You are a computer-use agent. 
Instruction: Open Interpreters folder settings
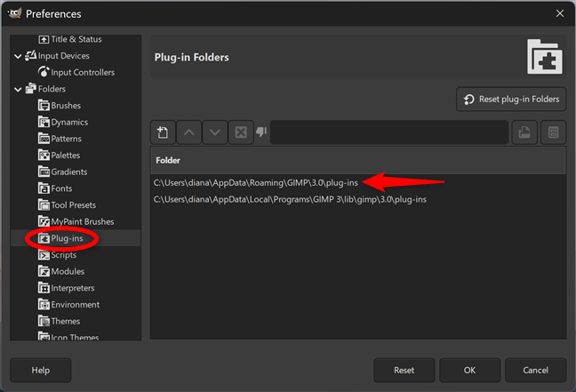pyautogui.click(x=67, y=288)
